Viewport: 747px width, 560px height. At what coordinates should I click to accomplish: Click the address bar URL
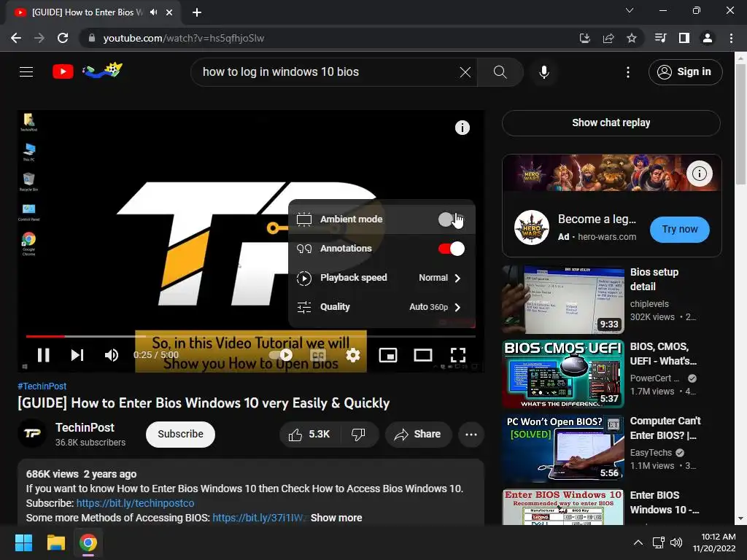pos(183,38)
